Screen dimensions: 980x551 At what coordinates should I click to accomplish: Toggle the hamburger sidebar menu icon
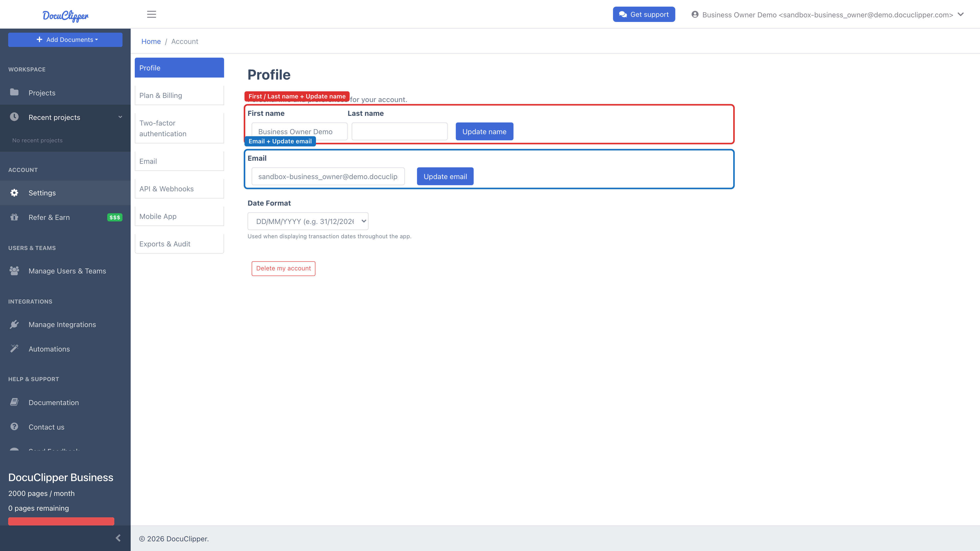pyautogui.click(x=151, y=15)
